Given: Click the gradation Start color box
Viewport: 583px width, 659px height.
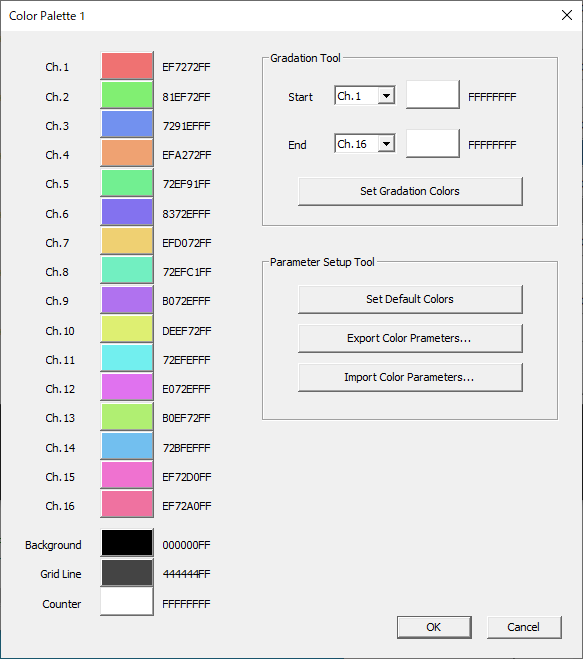Looking at the screenshot, I should (x=433, y=95).
